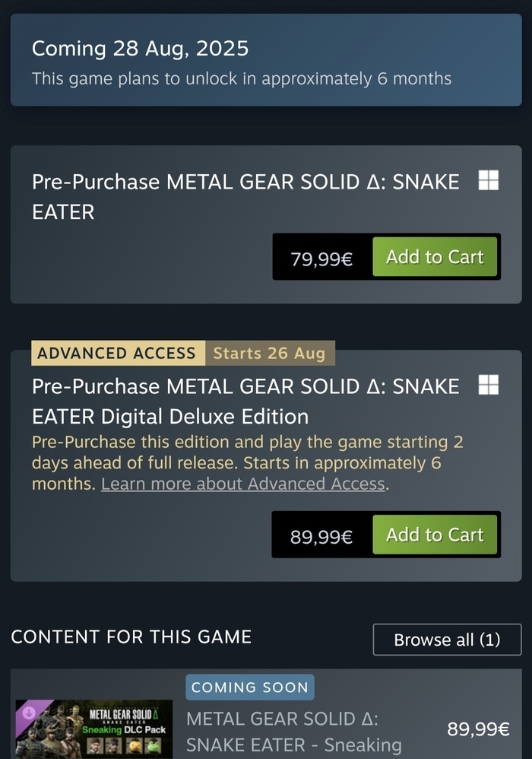Click the COMING SOON badge on the DLC
532x759 pixels.
coord(249,688)
